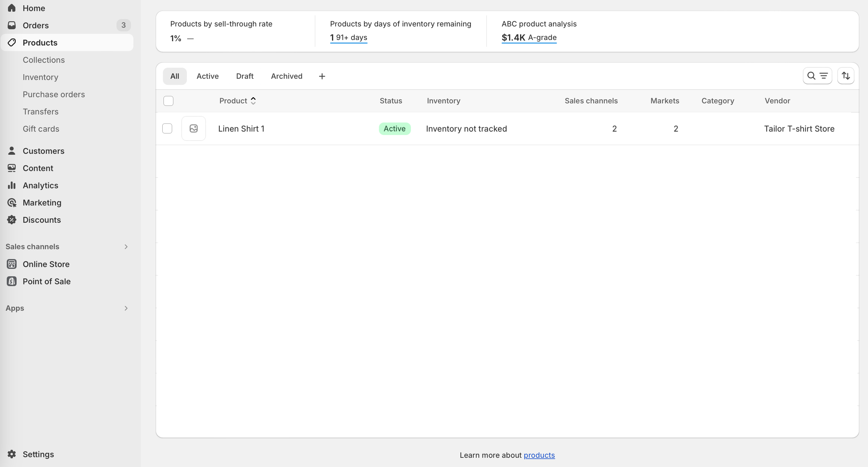The height and width of the screenshot is (467, 868).
Task: Select the Linen Shirt 1 row checkbox
Action: 168,129
